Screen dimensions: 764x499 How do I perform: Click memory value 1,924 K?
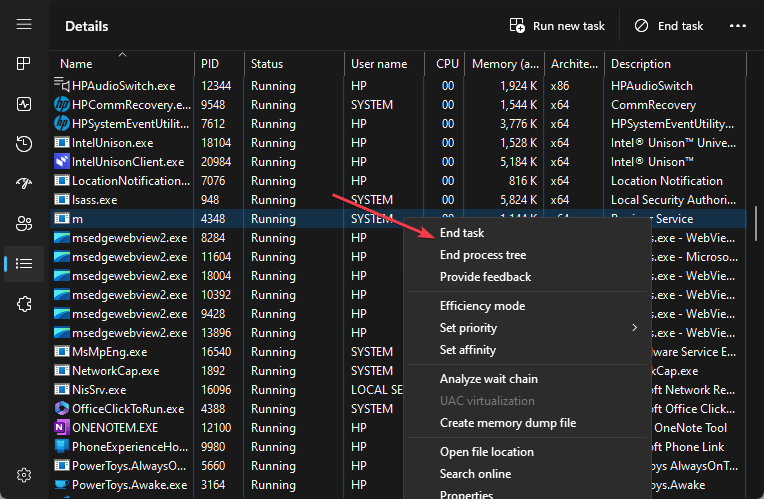[x=518, y=86]
